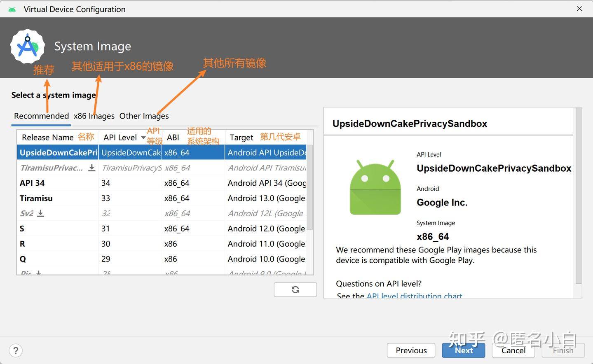The width and height of the screenshot is (593, 364).
Task: Click the Finish button
Action: 563,350
